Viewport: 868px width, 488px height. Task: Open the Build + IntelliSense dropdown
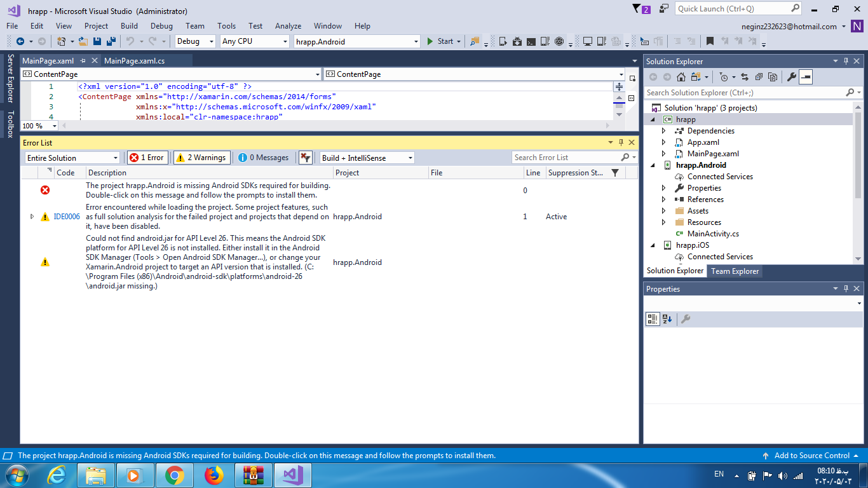pyautogui.click(x=367, y=158)
